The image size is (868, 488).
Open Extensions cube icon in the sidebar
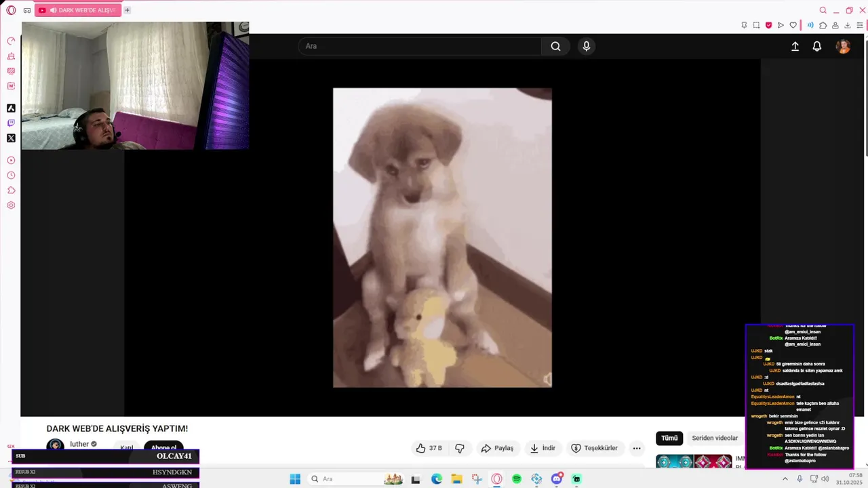point(11,190)
